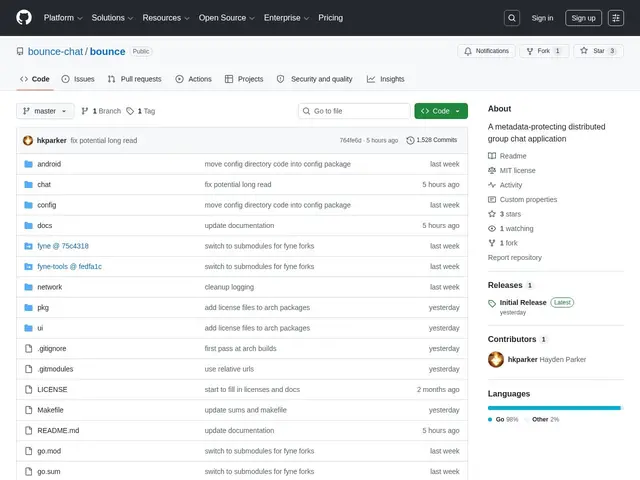
Task: Click the LICENSE file icon
Action: pyautogui.click(x=29, y=389)
